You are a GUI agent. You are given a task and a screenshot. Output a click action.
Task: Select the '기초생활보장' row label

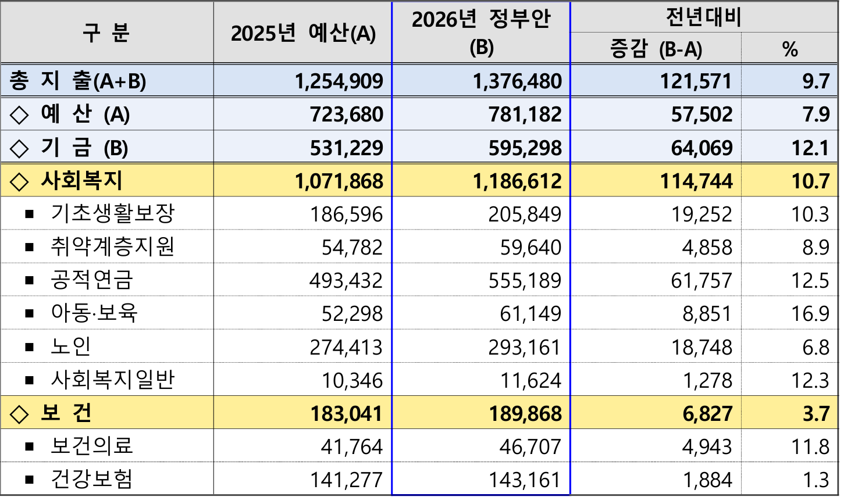tap(113, 213)
